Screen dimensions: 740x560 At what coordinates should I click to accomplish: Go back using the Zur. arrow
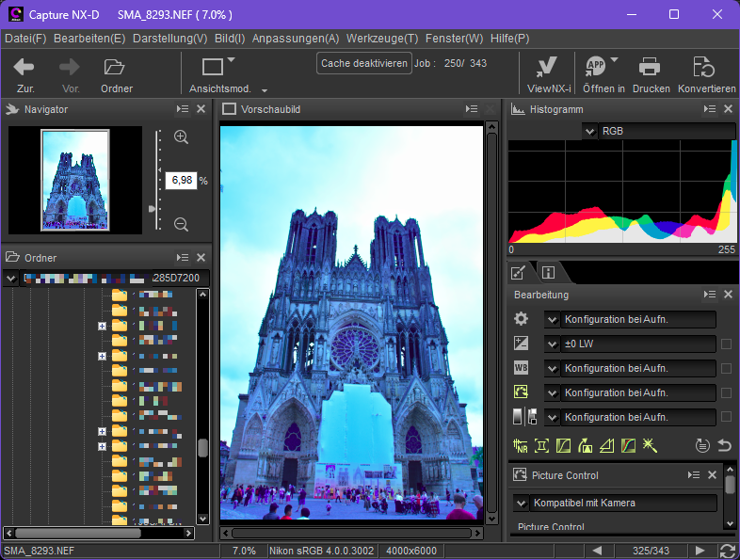click(x=24, y=68)
